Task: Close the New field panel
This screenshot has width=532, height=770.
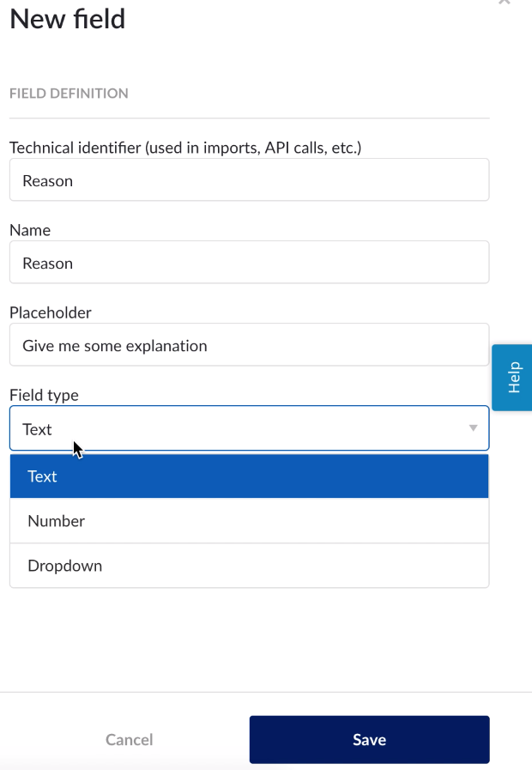Action: 505,3
